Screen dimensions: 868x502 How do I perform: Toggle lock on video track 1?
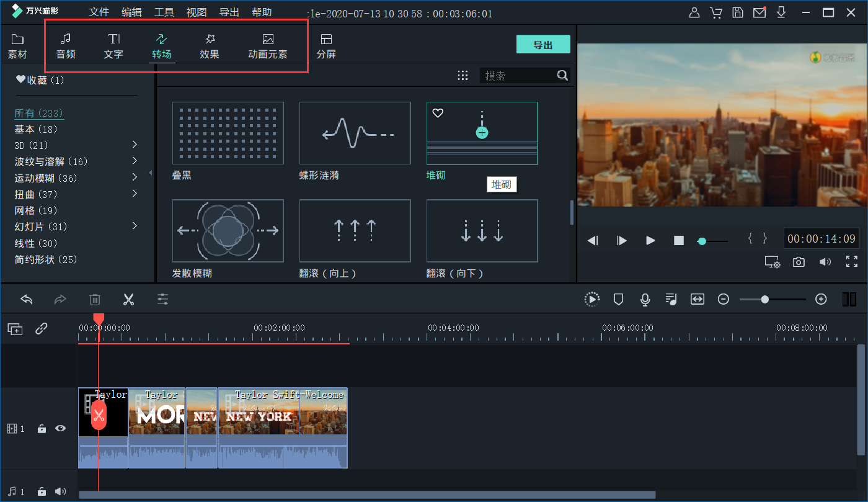pos(42,428)
